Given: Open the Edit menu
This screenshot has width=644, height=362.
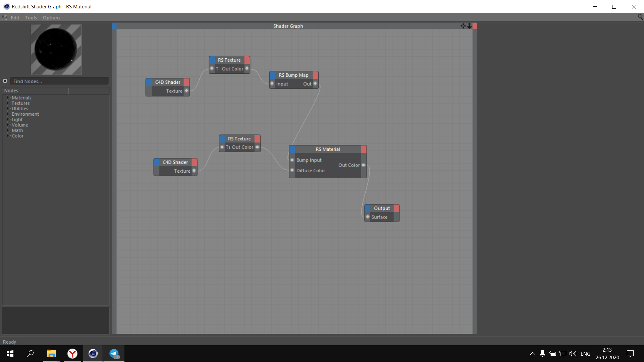Looking at the screenshot, I should [x=15, y=17].
